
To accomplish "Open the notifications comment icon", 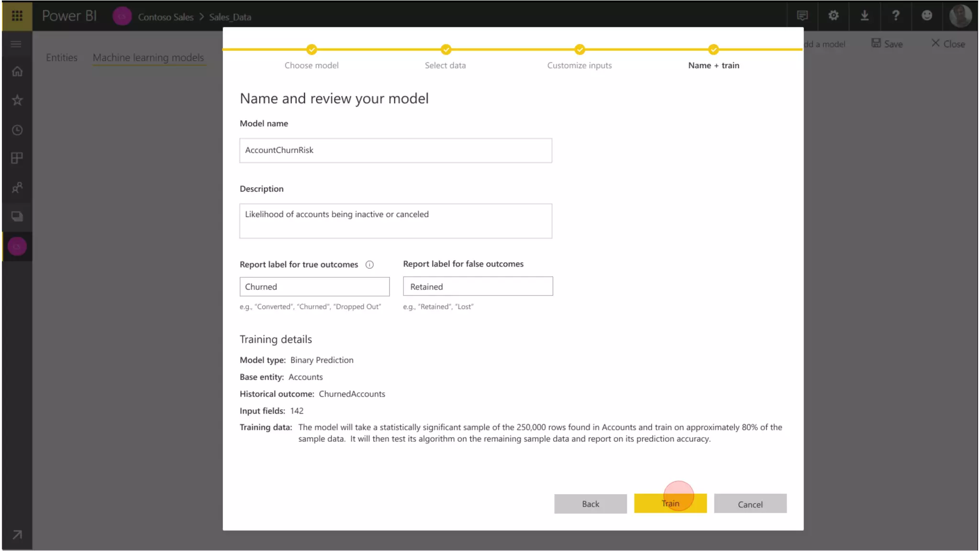I will (802, 16).
